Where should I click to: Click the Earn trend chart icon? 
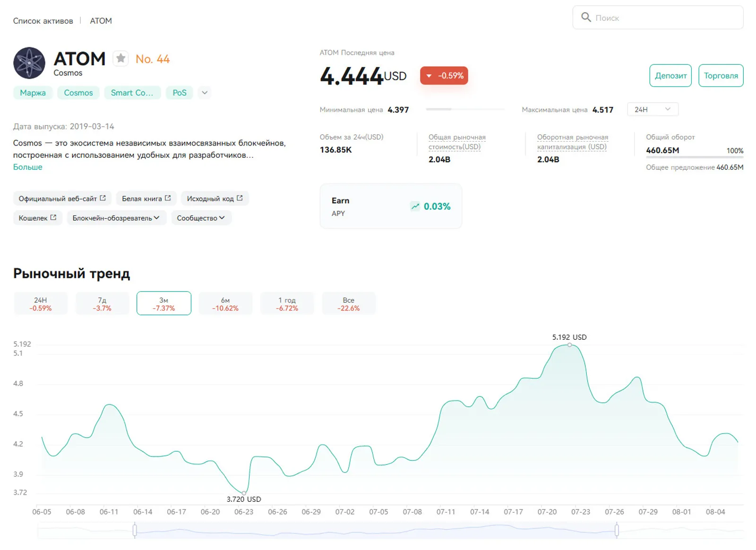(x=415, y=206)
